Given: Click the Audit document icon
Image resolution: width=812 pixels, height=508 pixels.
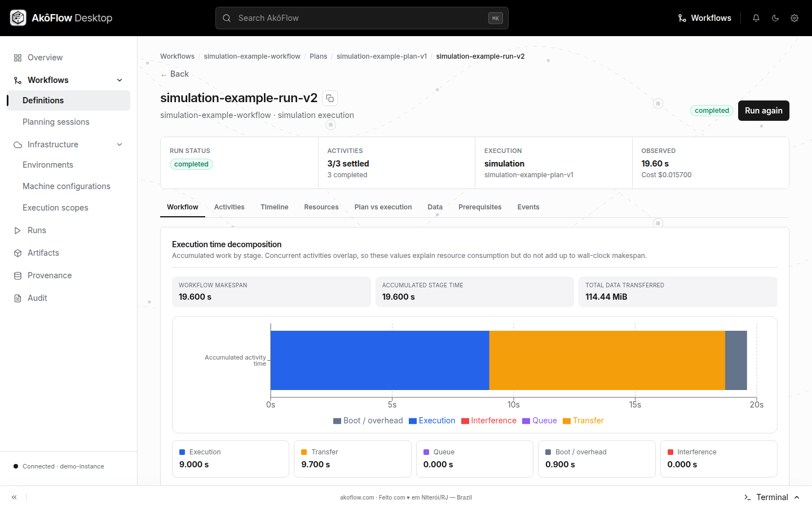Looking at the screenshot, I should coord(17,298).
